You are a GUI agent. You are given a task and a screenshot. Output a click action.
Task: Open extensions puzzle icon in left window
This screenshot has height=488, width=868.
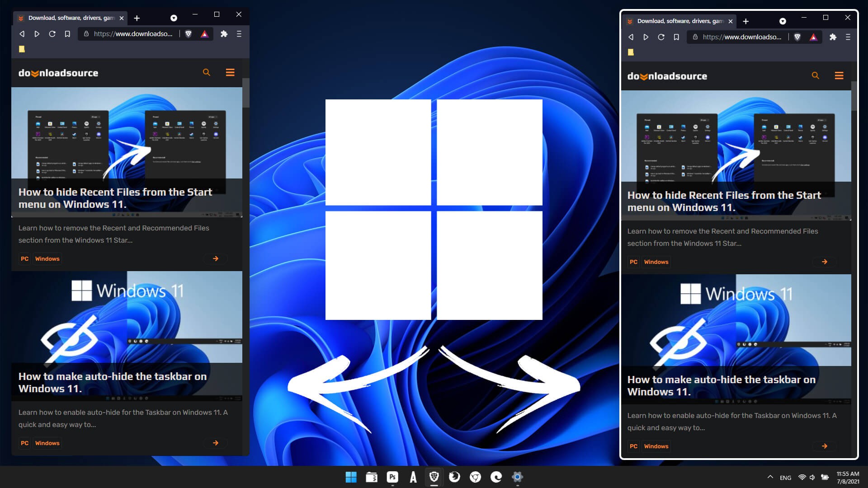tap(224, 34)
